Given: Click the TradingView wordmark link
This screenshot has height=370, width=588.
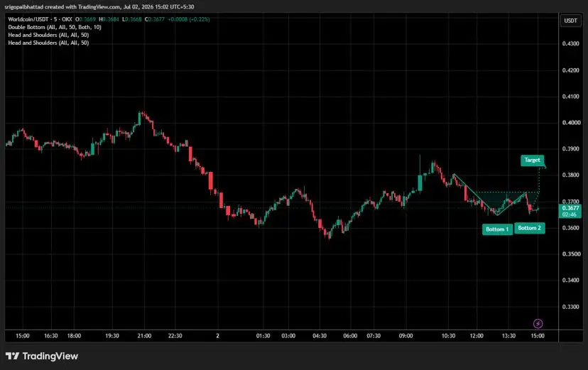Looking at the screenshot, I should coord(50,356).
